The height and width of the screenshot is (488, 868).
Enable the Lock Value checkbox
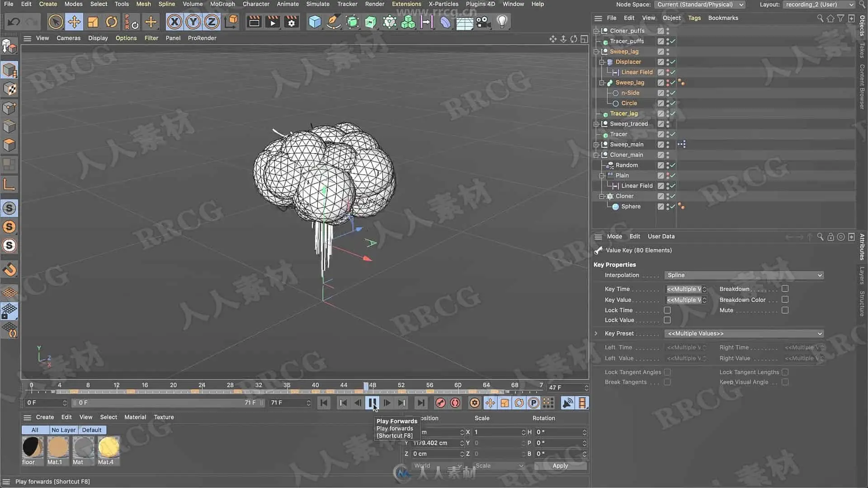(667, 320)
